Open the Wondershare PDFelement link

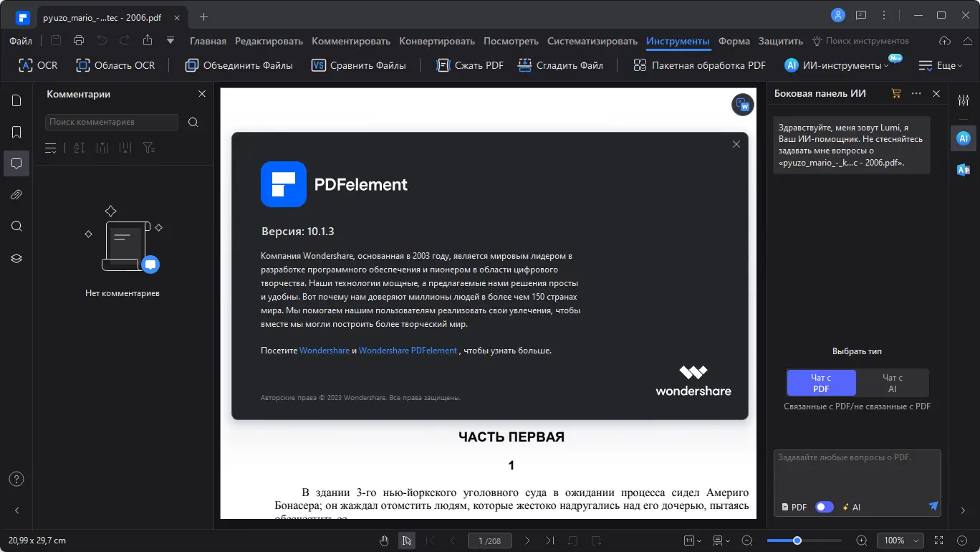point(408,351)
